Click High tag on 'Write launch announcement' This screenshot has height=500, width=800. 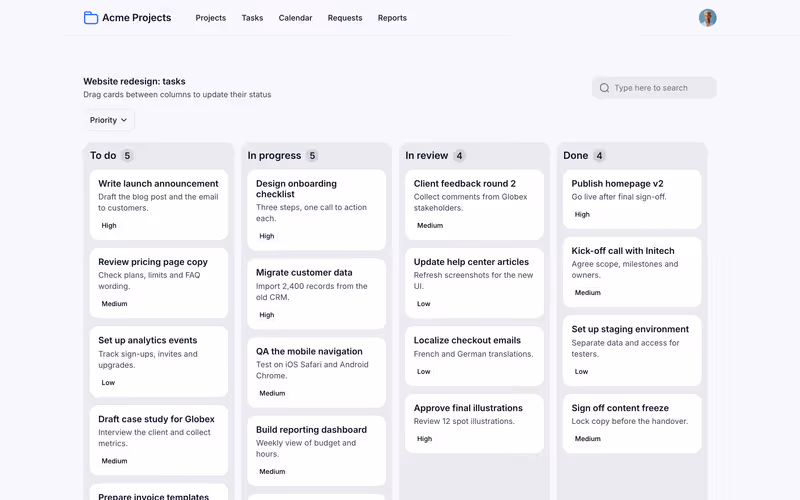(x=109, y=226)
